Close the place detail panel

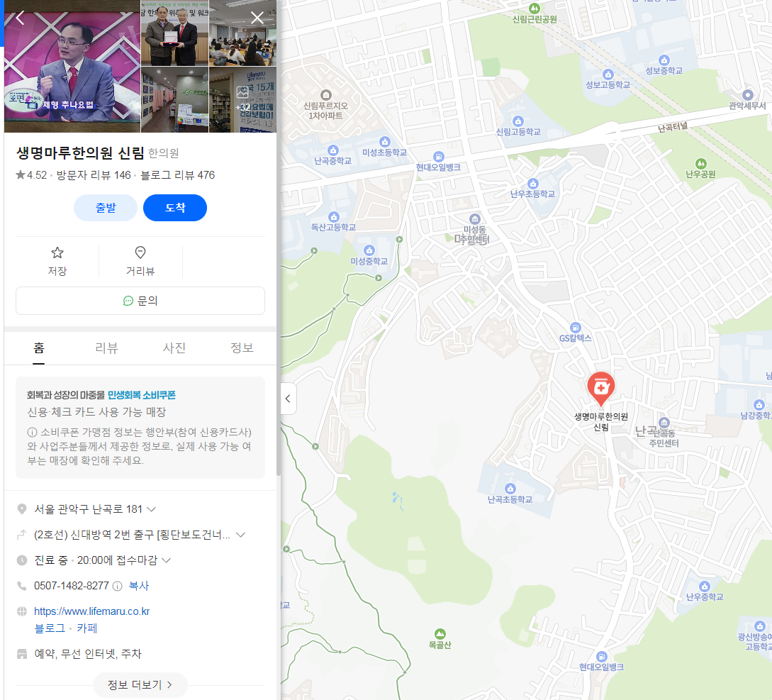(x=257, y=18)
